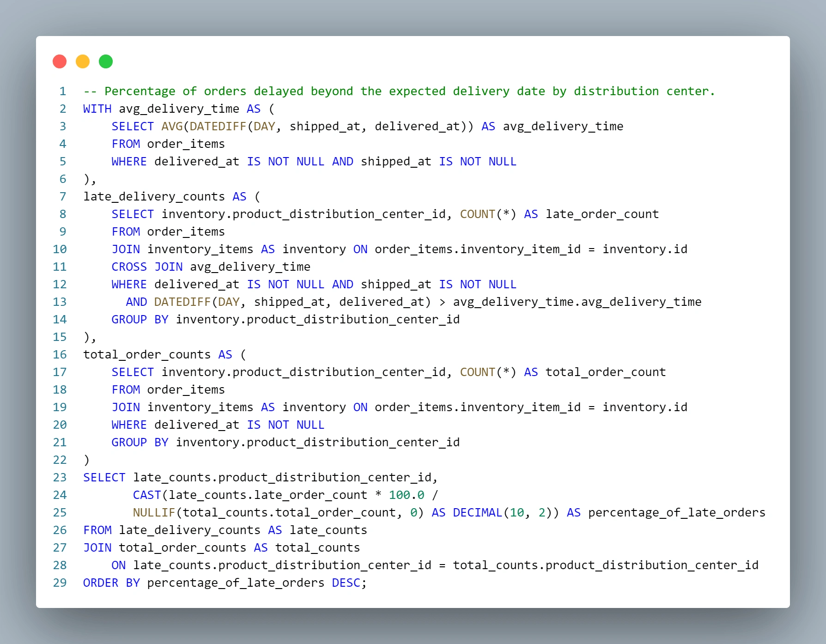Click AVG function on line 3

click(x=172, y=127)
